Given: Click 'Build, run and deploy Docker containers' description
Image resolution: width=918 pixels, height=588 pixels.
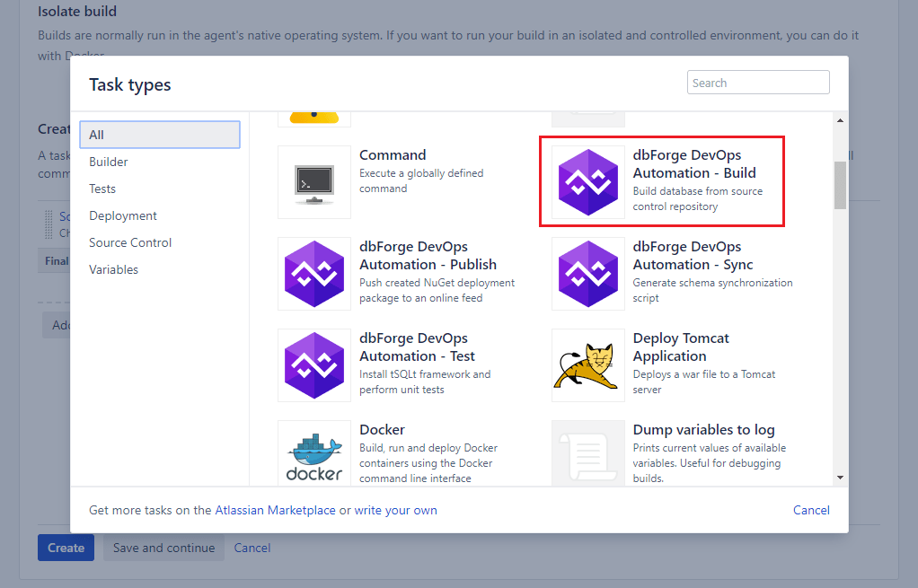Looking at the screenshot, I should coord(428,463).
